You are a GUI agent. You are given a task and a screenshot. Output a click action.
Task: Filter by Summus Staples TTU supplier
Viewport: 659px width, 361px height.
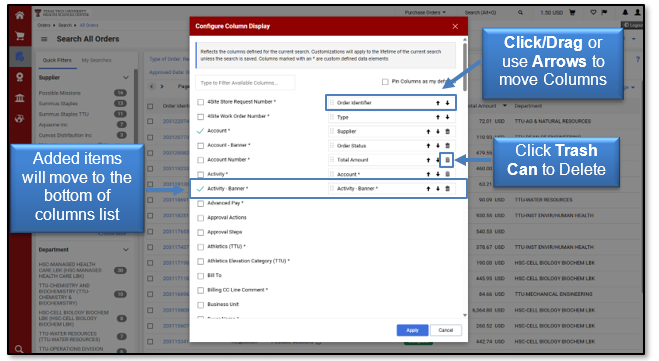pos(63,114)
